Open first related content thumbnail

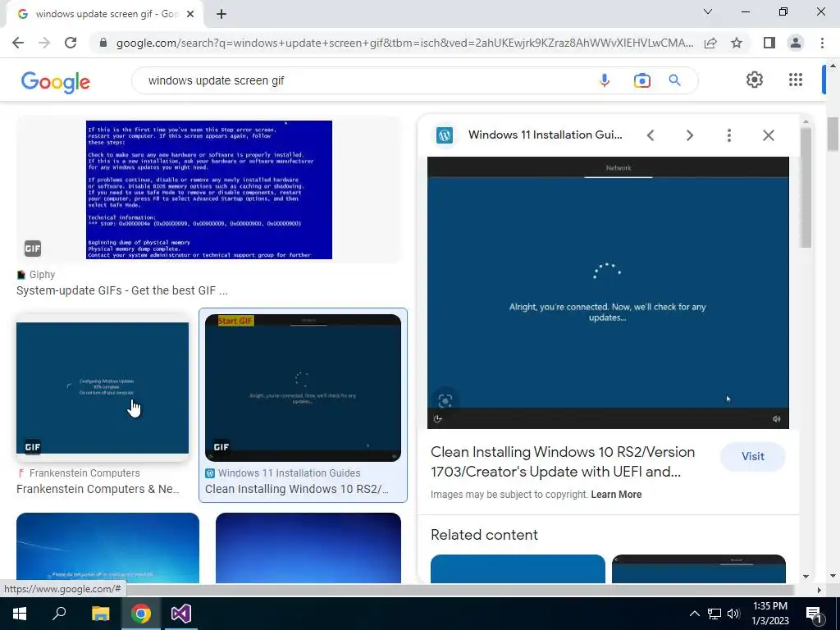pos(518,569)
